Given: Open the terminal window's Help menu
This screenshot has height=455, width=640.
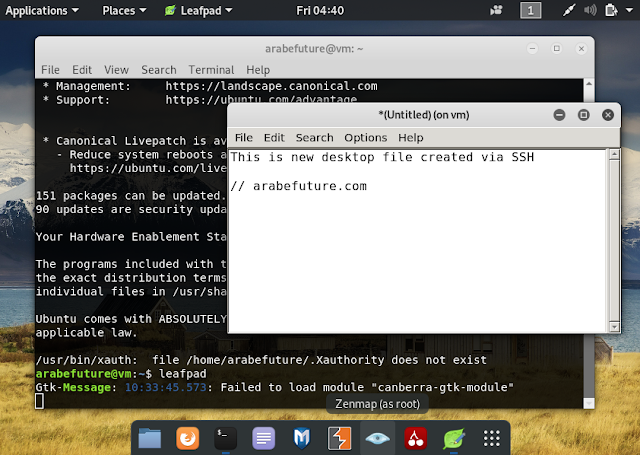Looking at the screenshot, I should (x=258, y=70).
